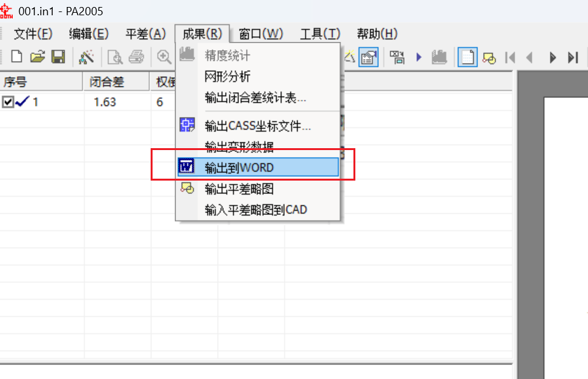
Task: Open the 窗口(W) menu
Action: tap(261, 34)
